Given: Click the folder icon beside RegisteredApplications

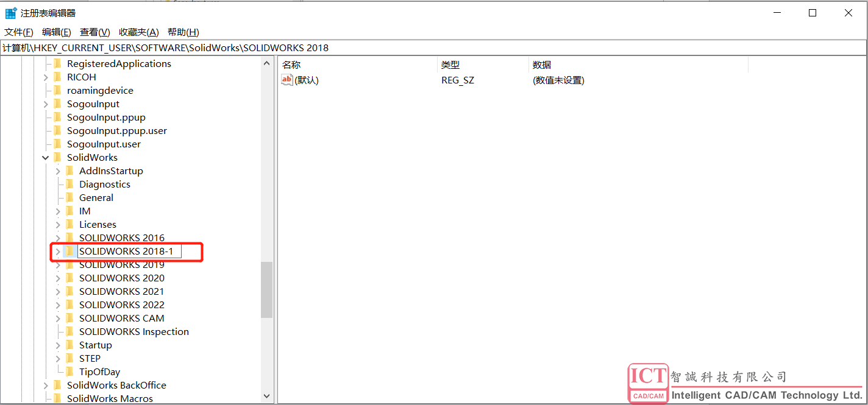Looking at the screenshot, I should [x=57, y=63].
